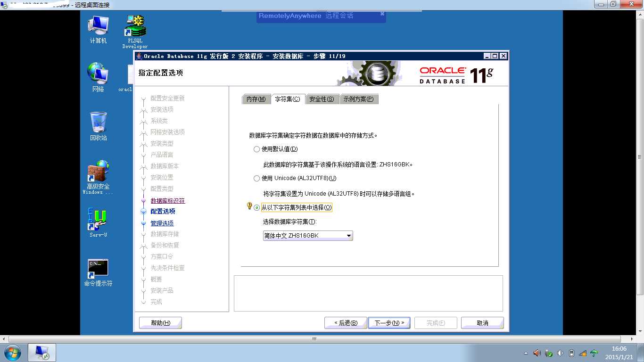Screen dimensions: 644x362
Task: Click the vertical scrollbar down arrow
Action: pos(640,331)
